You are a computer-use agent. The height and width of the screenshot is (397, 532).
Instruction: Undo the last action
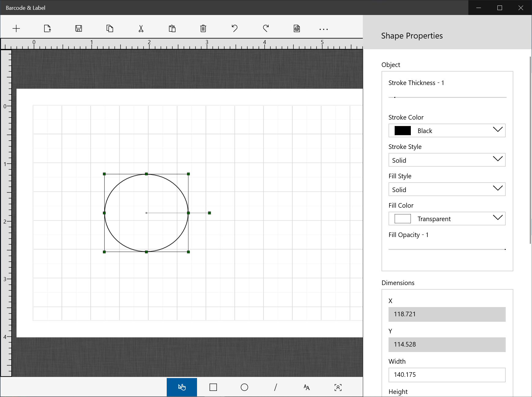pyautogui.click(x=235, y=29)
